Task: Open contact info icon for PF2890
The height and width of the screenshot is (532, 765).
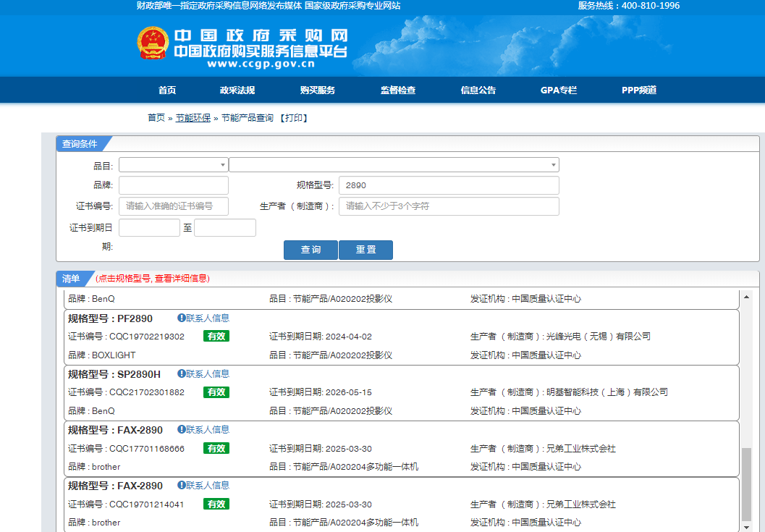Action: pos(181,318)
